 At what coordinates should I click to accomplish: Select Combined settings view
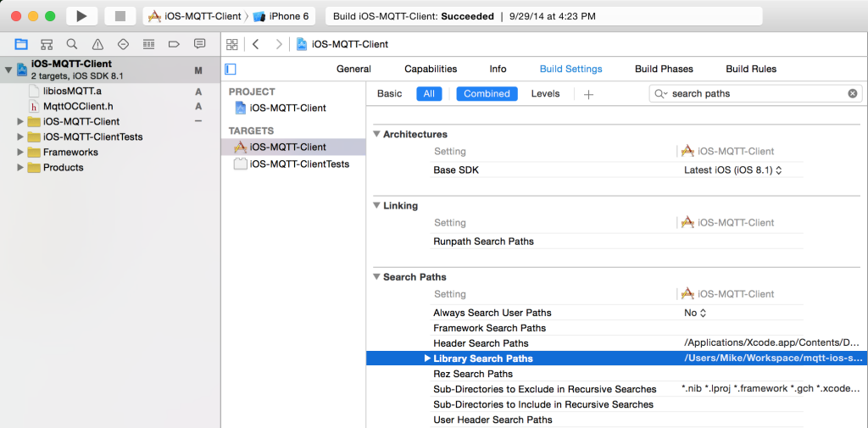pyautogui.click(x=487, y=93)
